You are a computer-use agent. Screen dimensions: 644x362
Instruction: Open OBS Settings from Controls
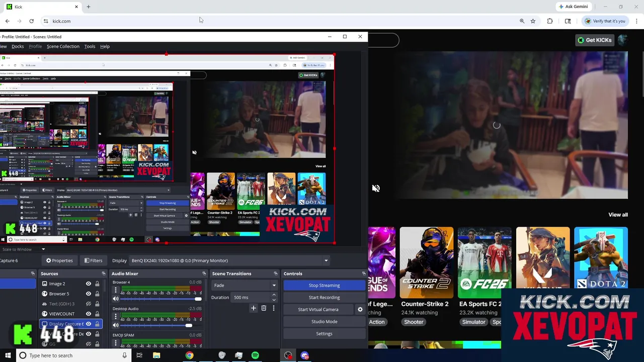pos(324,334)
